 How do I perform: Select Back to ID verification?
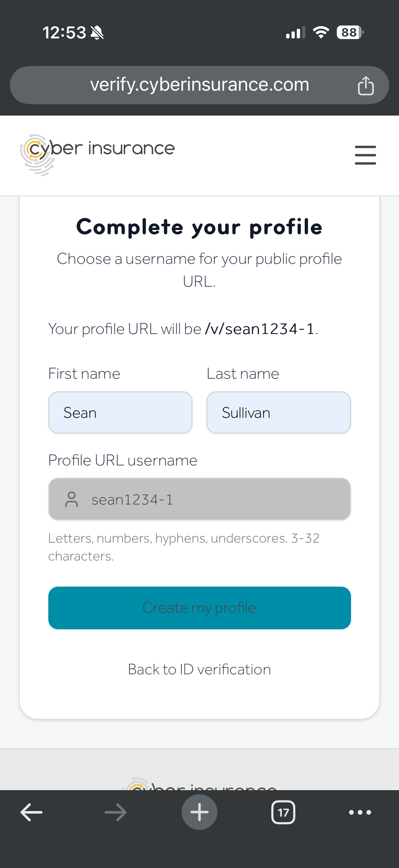[x=199, y=669]
